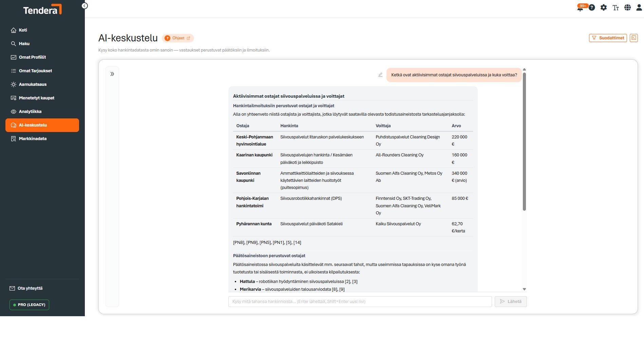Open Haku search page
The image size is (644, 362).
pyautogui.click(x=42, y=44)
